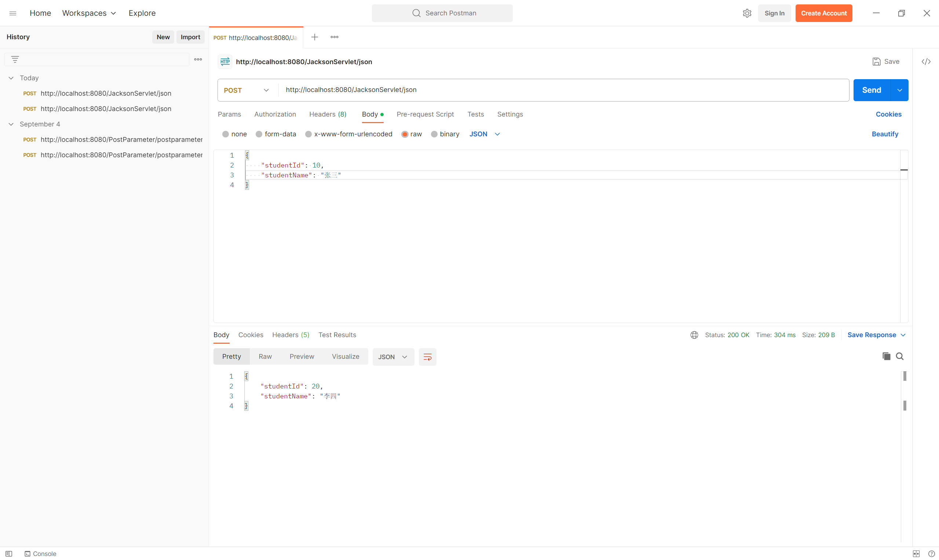Click the history filter icon
This screenshot has height=560, width=939.
coord(15,59)
